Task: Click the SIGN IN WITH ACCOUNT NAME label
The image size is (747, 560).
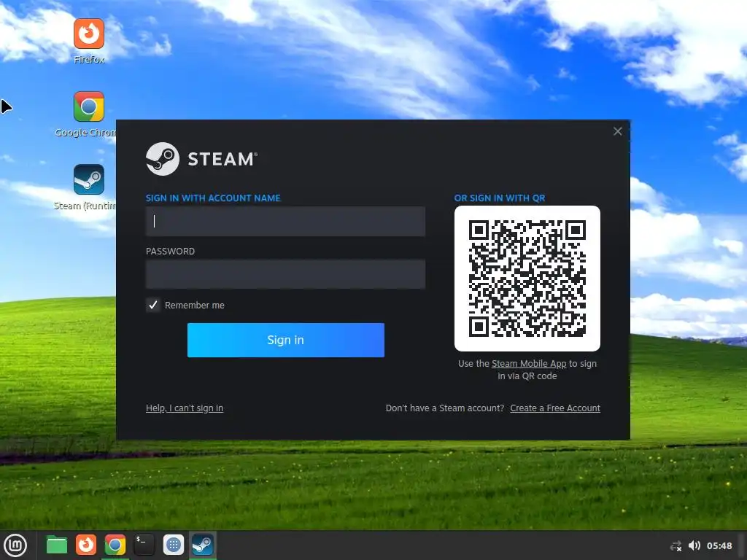Action: click(213, 198)
